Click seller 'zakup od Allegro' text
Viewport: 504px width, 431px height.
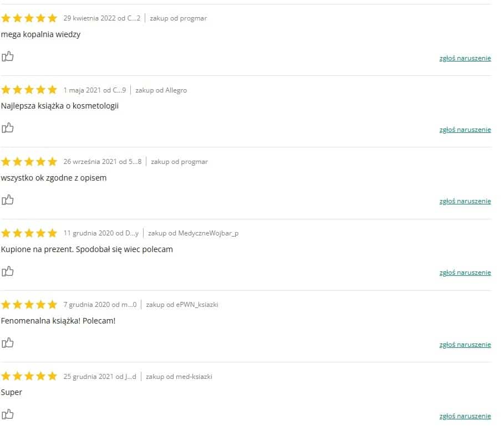coord(161,90)
